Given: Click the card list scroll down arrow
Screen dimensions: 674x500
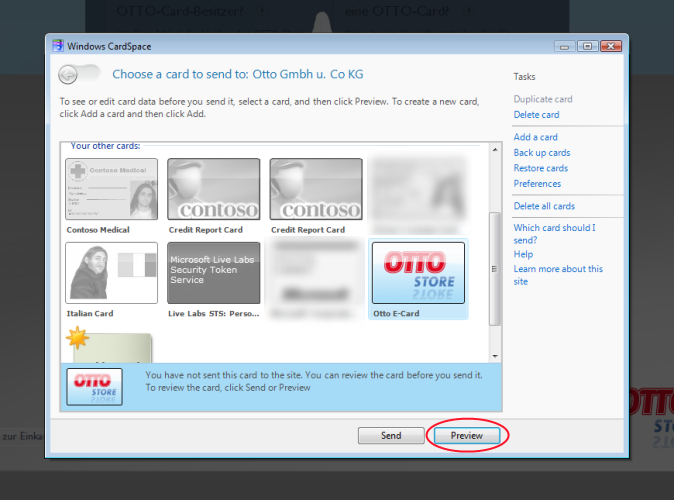Looking at the screenshot, I should point(495,356).
